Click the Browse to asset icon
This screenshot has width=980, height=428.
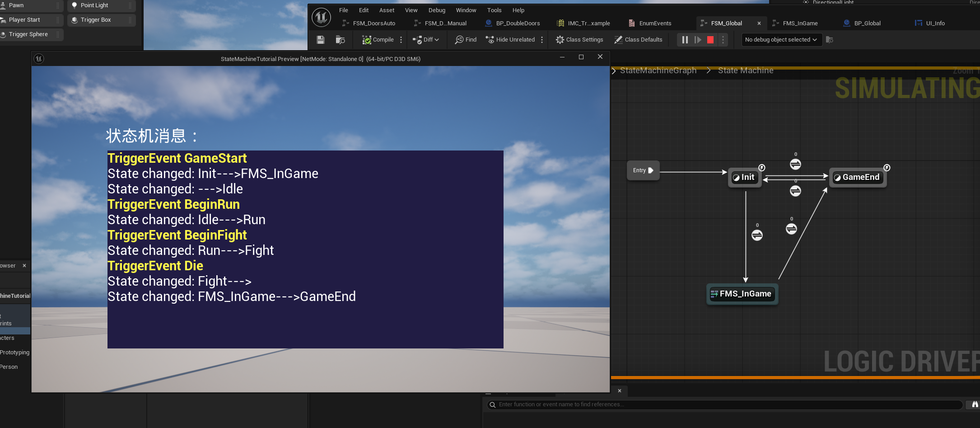[x=341, y=40]
